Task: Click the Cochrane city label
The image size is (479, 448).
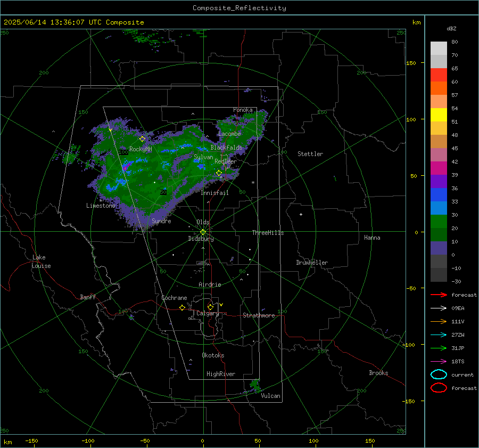Action: click(174, 298)
